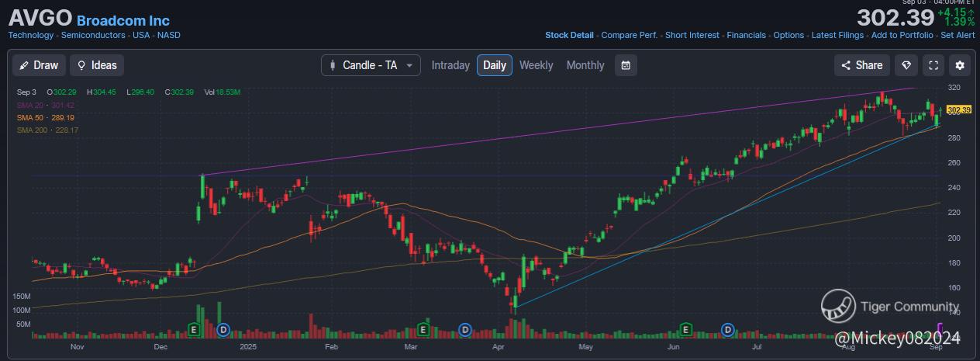Click the December earnings E marker
980x361 pixels.
tap(195, 330)
